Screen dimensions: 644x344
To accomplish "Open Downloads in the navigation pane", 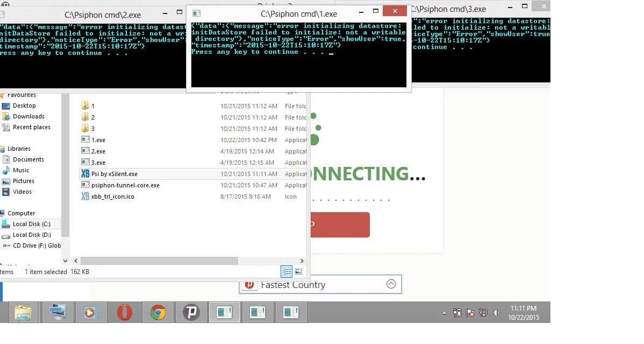I will coord(28,116).
